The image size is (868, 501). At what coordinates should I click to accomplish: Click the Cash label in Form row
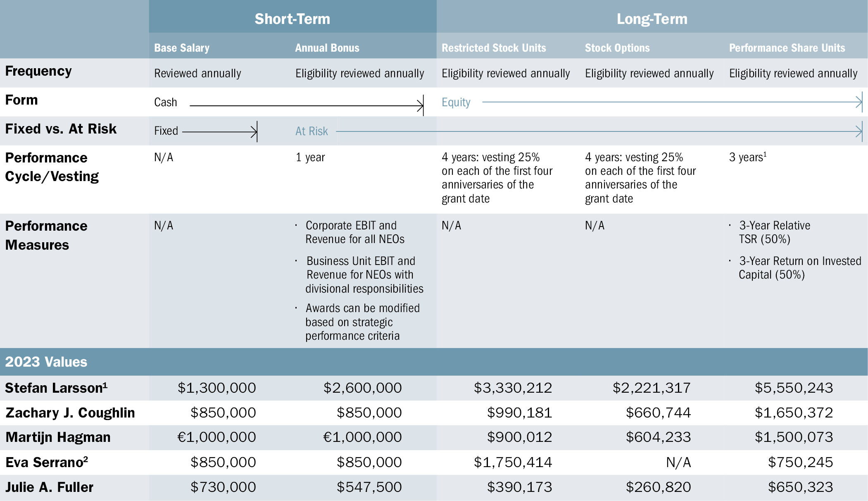[x=165, y=102]
